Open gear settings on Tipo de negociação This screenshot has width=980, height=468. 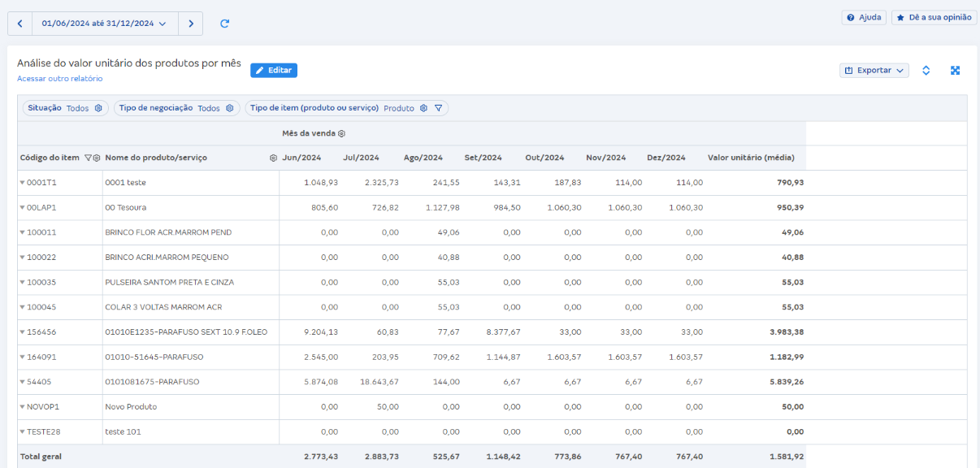(x=230, y=108)
